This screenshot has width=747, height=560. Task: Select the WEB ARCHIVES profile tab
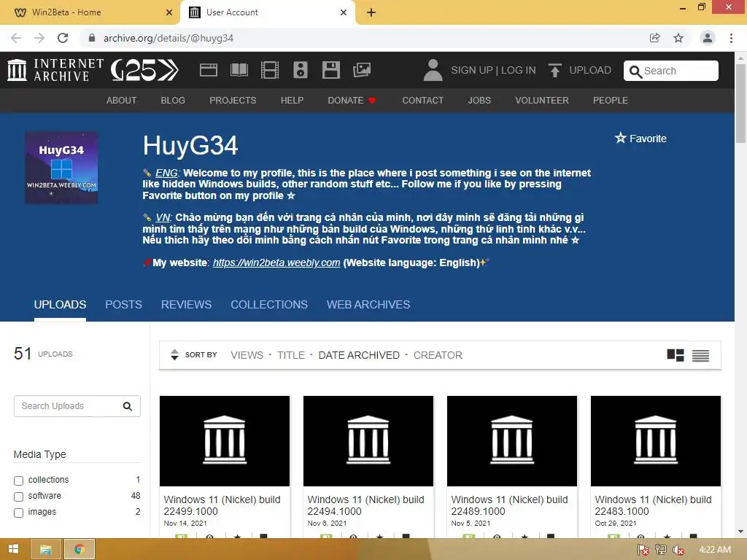coord(368,304)
